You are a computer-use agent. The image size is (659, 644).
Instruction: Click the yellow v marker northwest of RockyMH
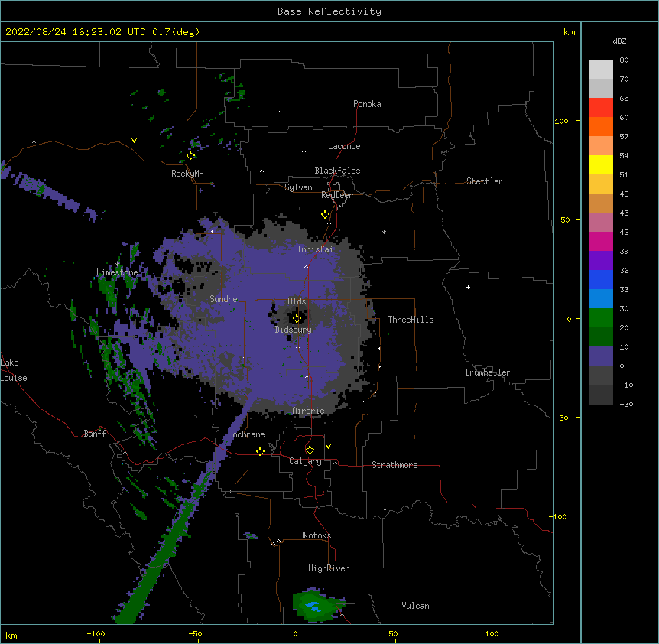pos(134,141)
